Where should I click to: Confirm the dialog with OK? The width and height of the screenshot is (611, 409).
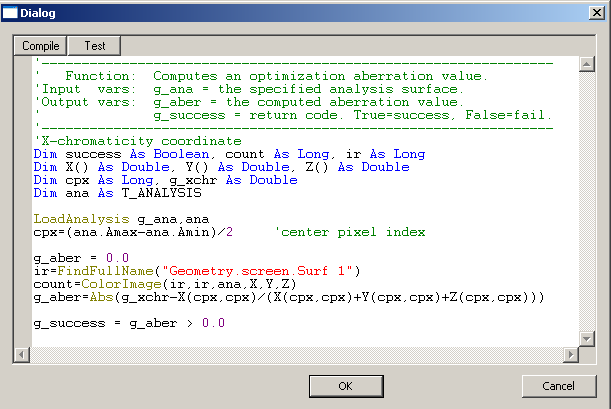pyautogui.click(x=345, y=386)
